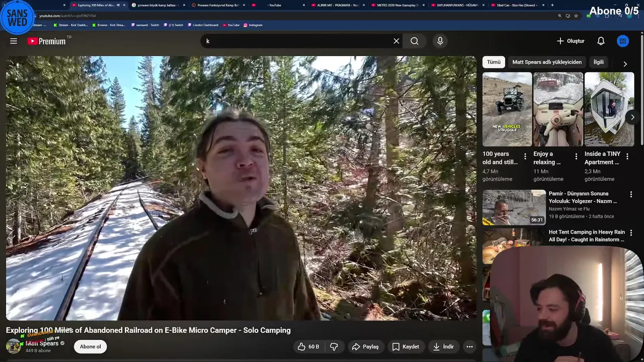The width and height of the screenshot is (644, 362).
Task: Switch to the 'BATUHANFURKAN5' browser tab
Action: (457, 5)
